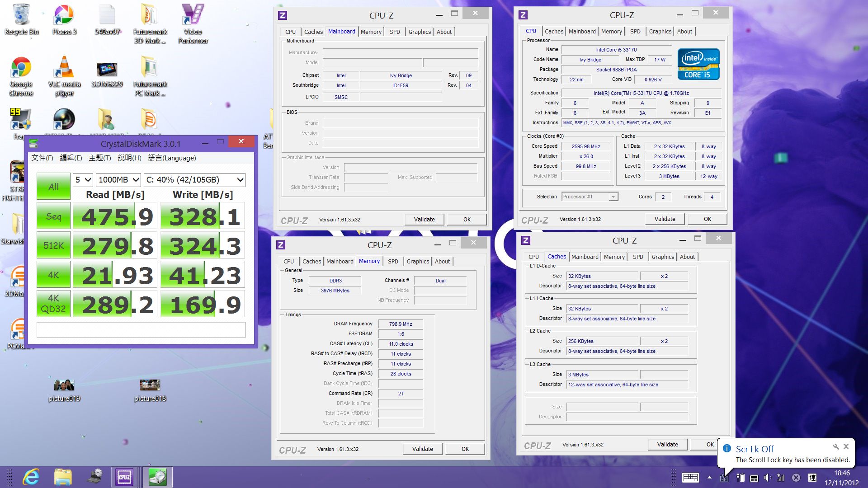The image size is (868, 488).
Task: Open the drive dropdown C: 40%
Action: click(195, 180)
